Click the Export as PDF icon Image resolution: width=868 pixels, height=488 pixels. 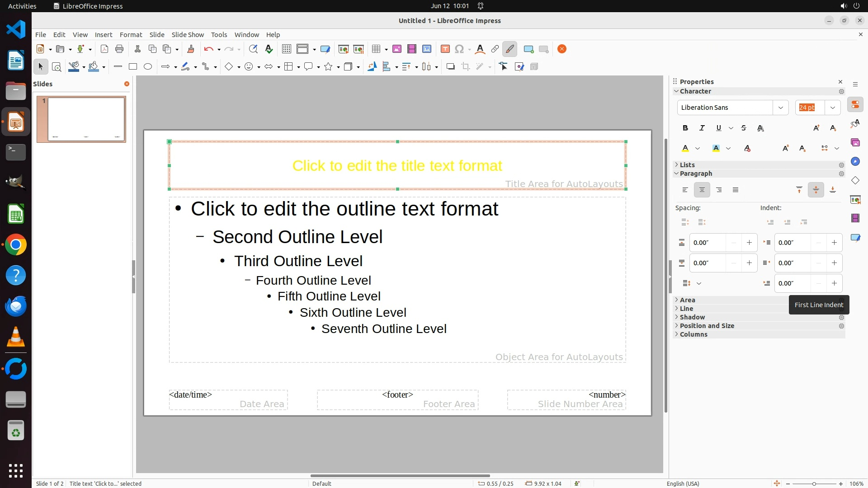104,49
